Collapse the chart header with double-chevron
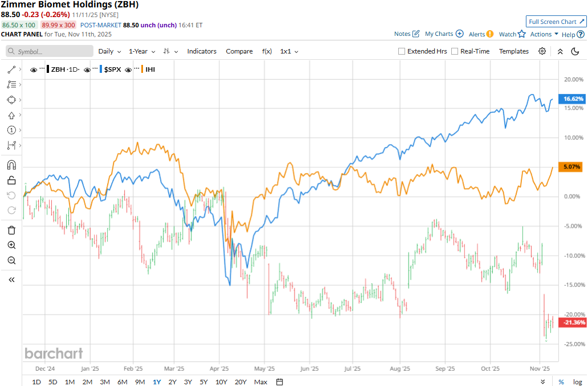 coord(560,51)
